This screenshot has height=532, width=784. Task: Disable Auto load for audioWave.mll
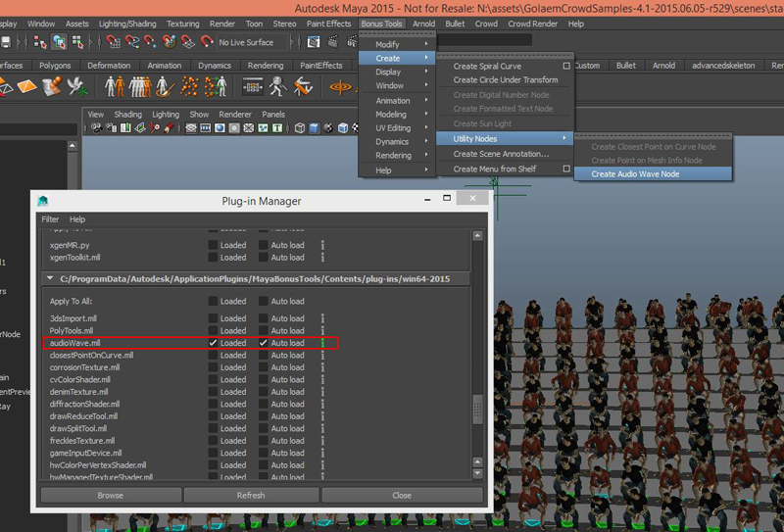point(263,344)
